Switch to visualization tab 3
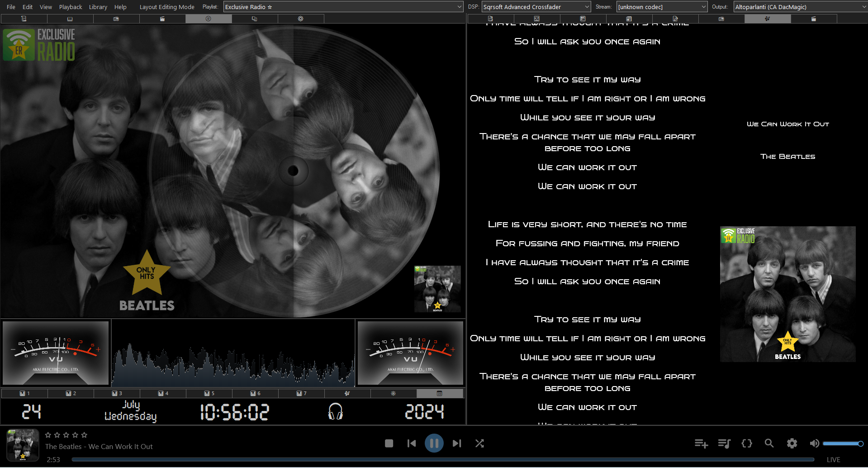This screenshot has height=468, width=868. pyautogui.click(x=117, y=393)
